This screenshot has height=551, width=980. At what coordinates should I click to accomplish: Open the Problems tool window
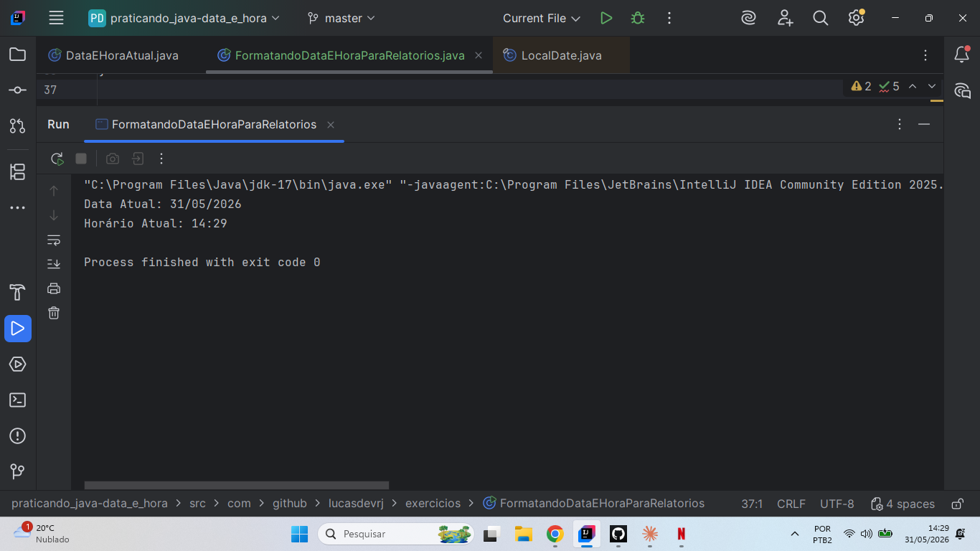[x=18, y=436]
